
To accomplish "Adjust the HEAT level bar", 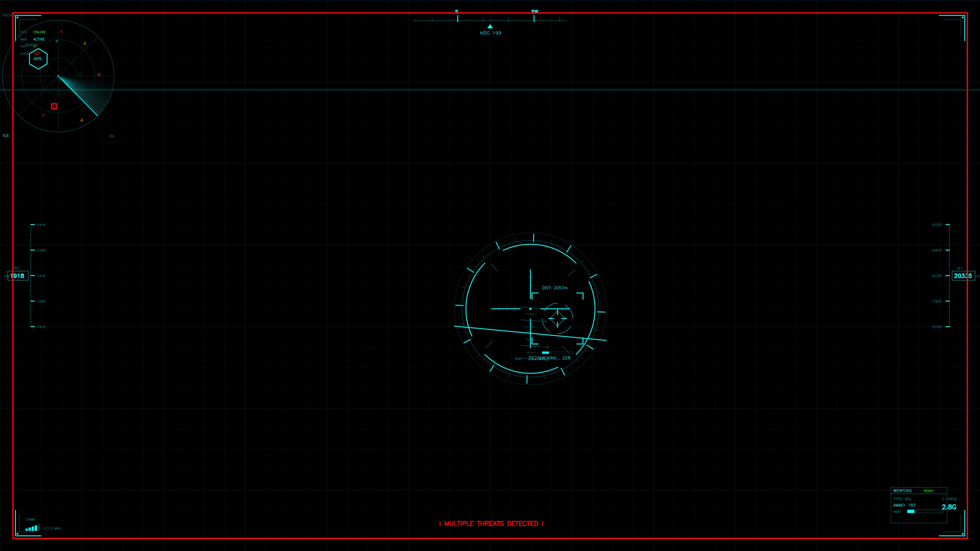I will point(925,512).
